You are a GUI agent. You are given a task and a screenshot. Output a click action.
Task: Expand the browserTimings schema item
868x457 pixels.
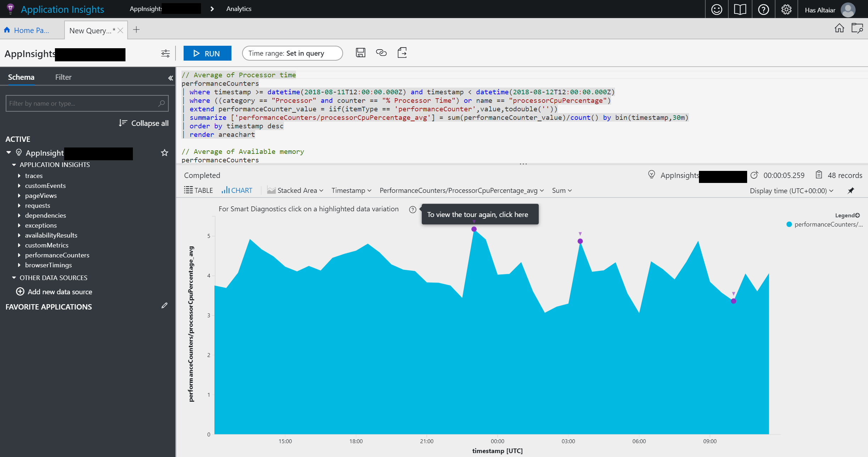[x=20, y=265]
